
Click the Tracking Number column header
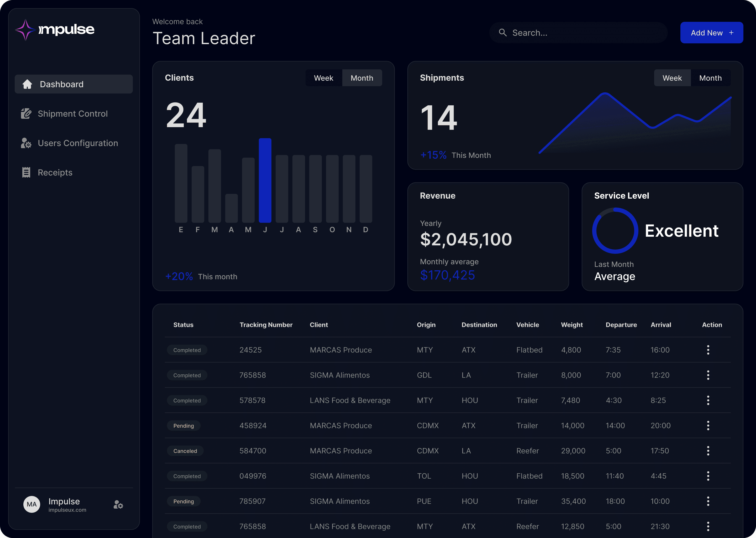pos(266,325)
